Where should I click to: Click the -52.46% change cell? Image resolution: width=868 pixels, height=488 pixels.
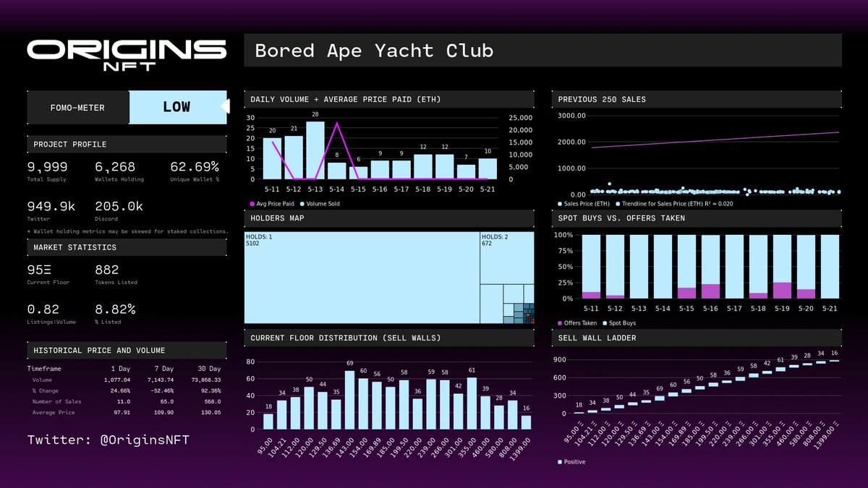[x=161, y=390]
